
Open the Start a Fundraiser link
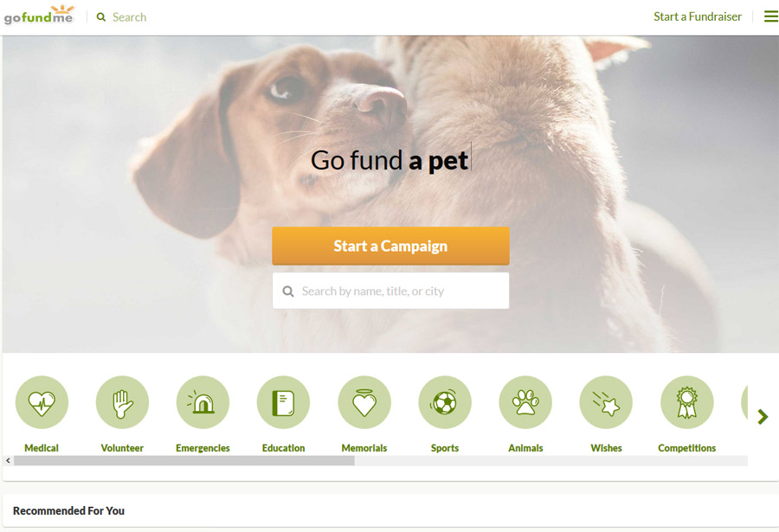point(697,16)
